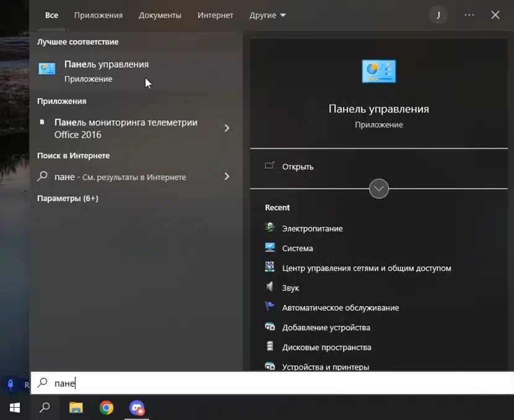This screenshot has height=420, width=514.
Task: Open the Звук recent item
Action: pos(290,288)
